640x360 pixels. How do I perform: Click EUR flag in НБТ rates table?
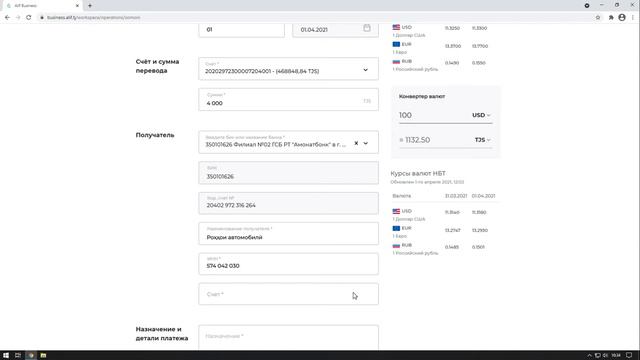coord(396,228)
